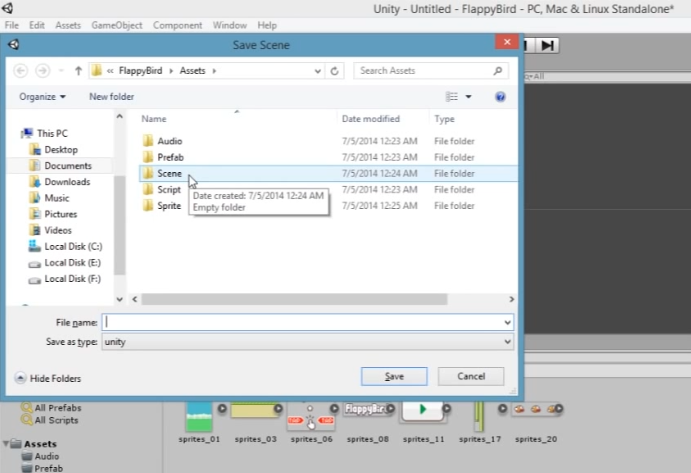The height and width of the screenshot is (473, 691).
Task: Open the Unity GameObject menu
Action: tap(117, 25)
